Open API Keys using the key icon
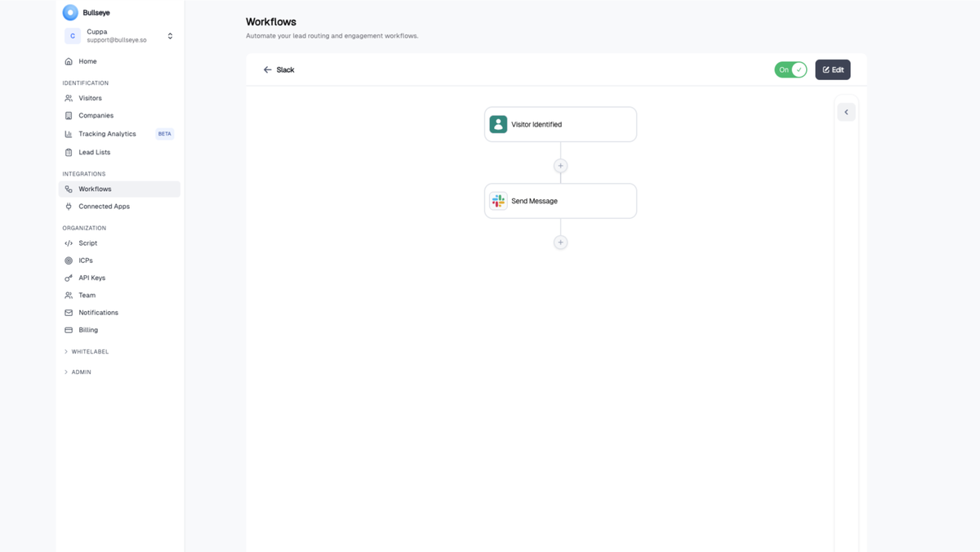Image resolution: width=980 pixels, height=552 pixels. [x=69, y=278]
